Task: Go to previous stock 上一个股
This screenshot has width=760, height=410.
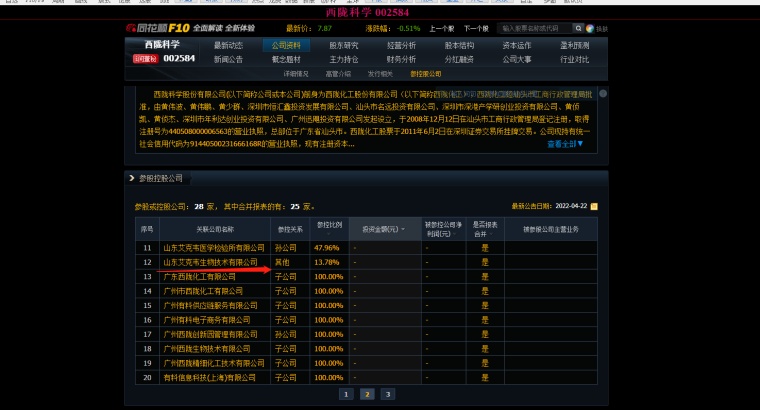Action: click(x=442, y=29)
